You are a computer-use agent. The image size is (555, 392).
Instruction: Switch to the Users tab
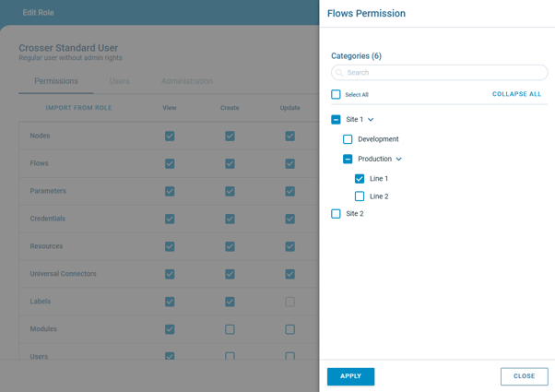point(120,81)
